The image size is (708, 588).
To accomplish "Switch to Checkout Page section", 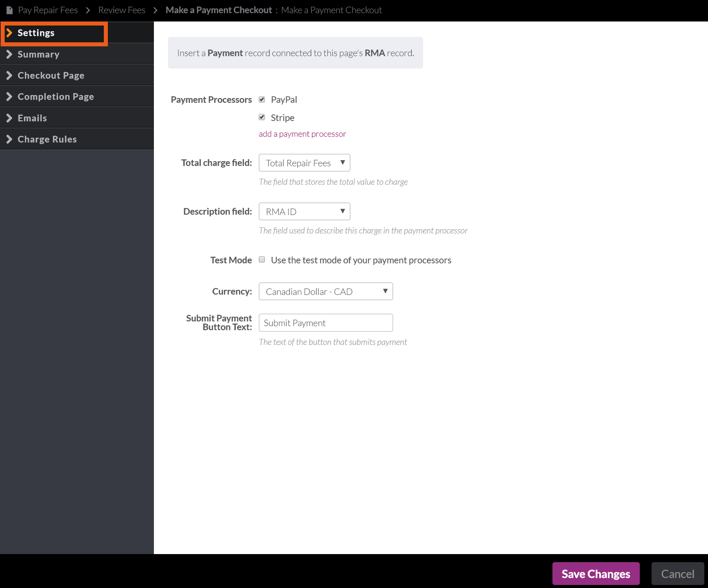I will point(77,75).
